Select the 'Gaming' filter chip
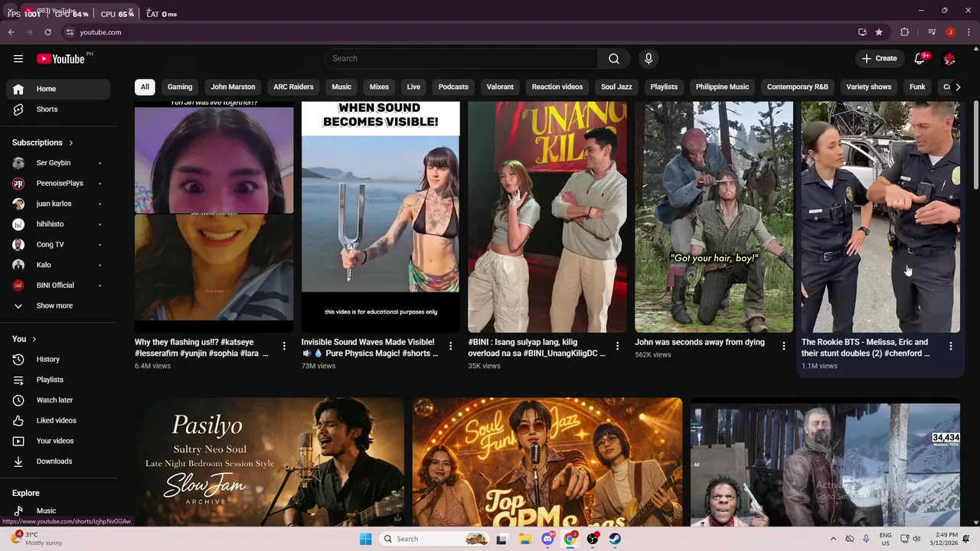Image resolution: width=980 pixels, height=551 pixels. point(180,87)
